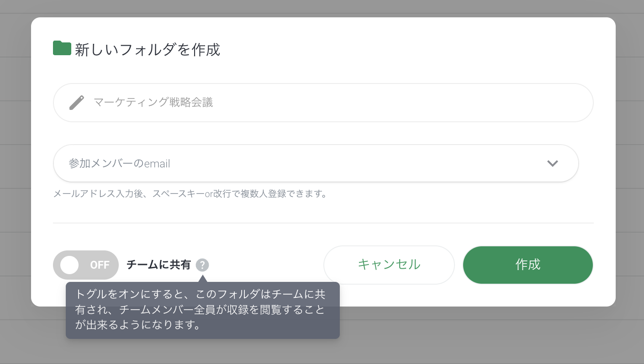Toggle the チームに共有 OFF switch
This screenshot has width=644, height=364.
(x=86, y=265)
